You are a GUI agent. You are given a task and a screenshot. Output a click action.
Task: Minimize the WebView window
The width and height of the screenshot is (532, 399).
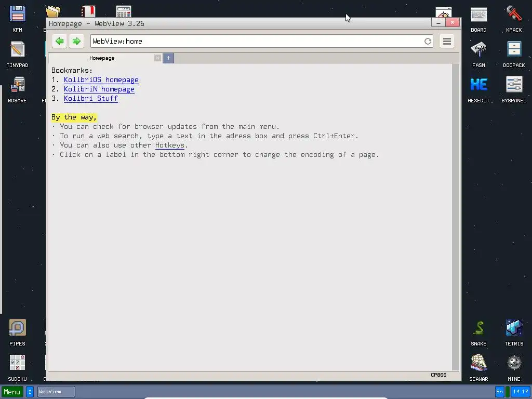tap(438, 23)
